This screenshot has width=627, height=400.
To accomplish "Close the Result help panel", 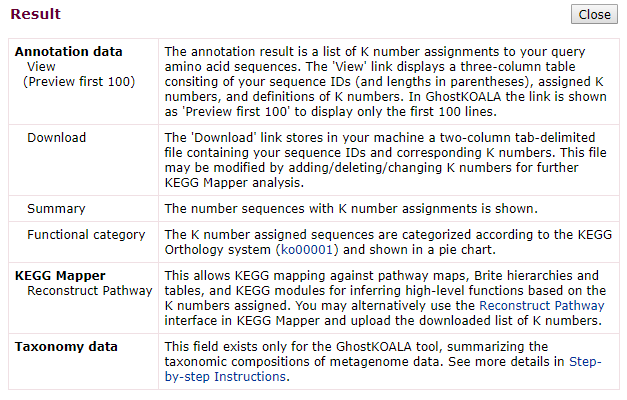I will pos(594,14).
